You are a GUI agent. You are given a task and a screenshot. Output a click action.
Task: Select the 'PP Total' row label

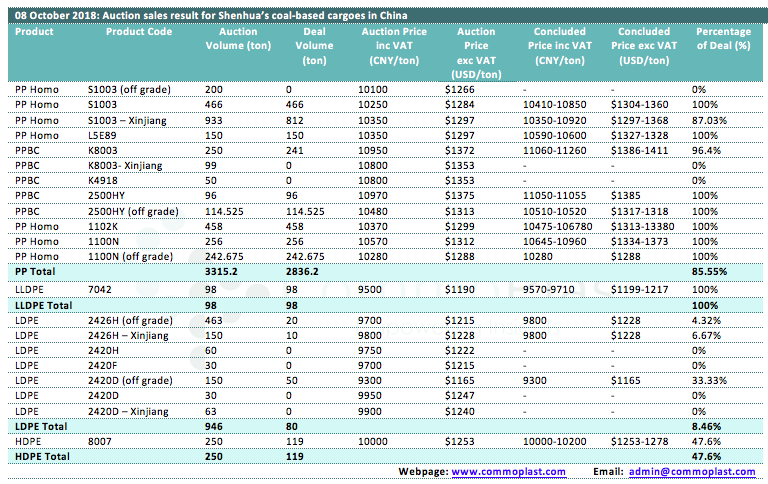pos(34,270)
